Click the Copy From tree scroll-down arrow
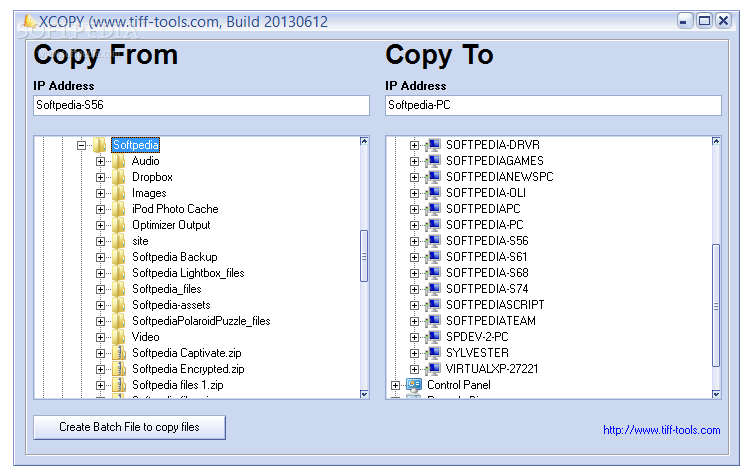Viewport: 740px width, 466px height. 364,394
